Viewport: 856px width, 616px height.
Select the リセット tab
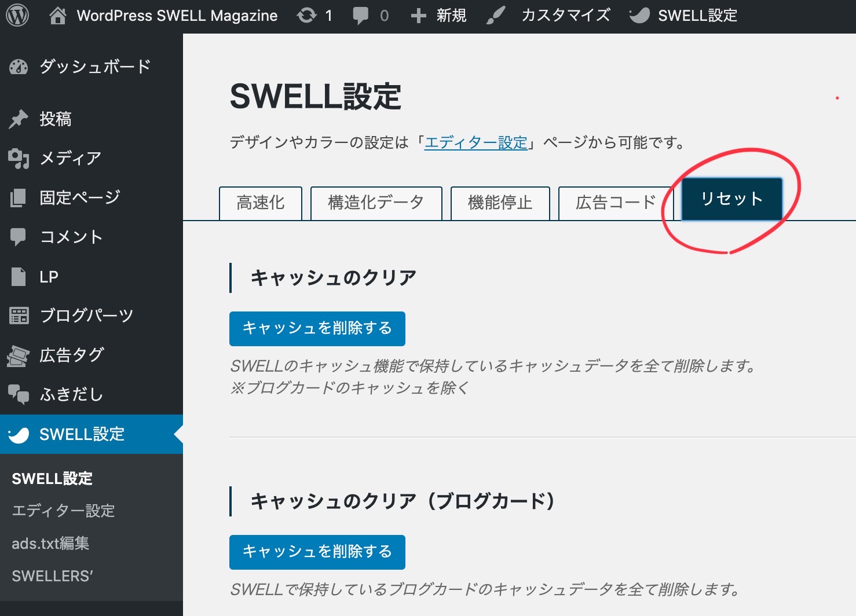[x=732, y=199]
